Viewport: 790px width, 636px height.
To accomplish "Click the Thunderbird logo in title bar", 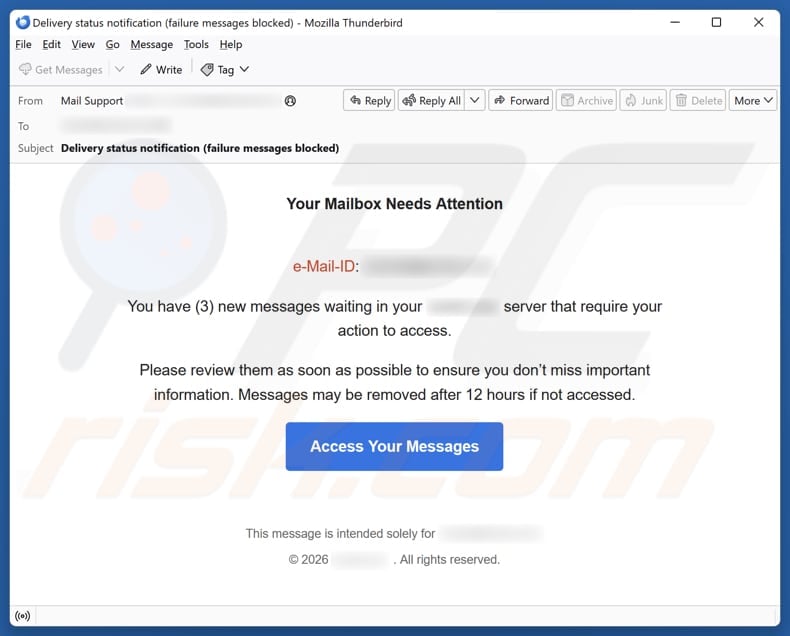I will click(x=23, y=23).
